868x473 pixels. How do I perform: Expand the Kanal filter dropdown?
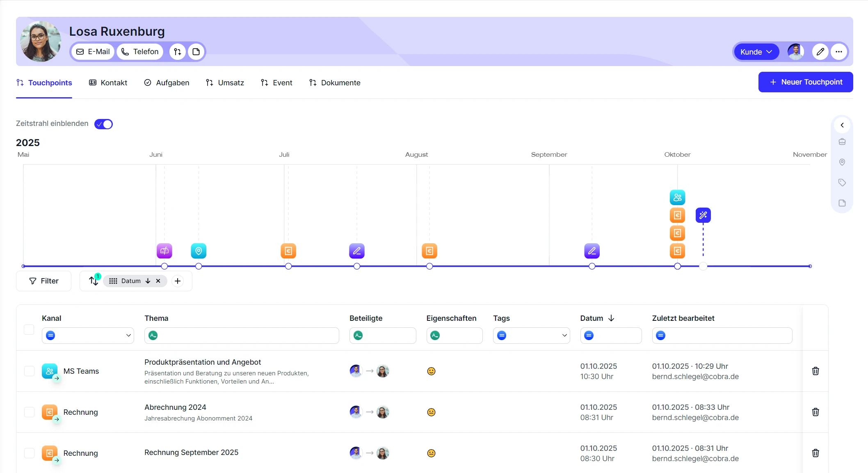128,336
